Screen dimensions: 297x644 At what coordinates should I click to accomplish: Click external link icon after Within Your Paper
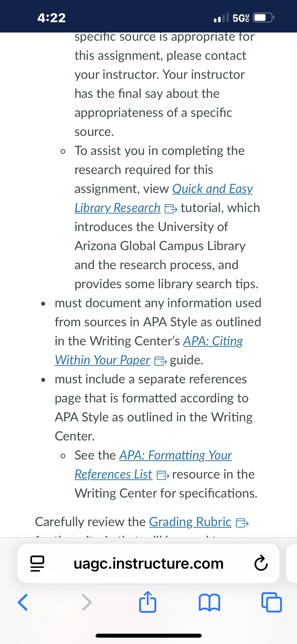point(161,361)
